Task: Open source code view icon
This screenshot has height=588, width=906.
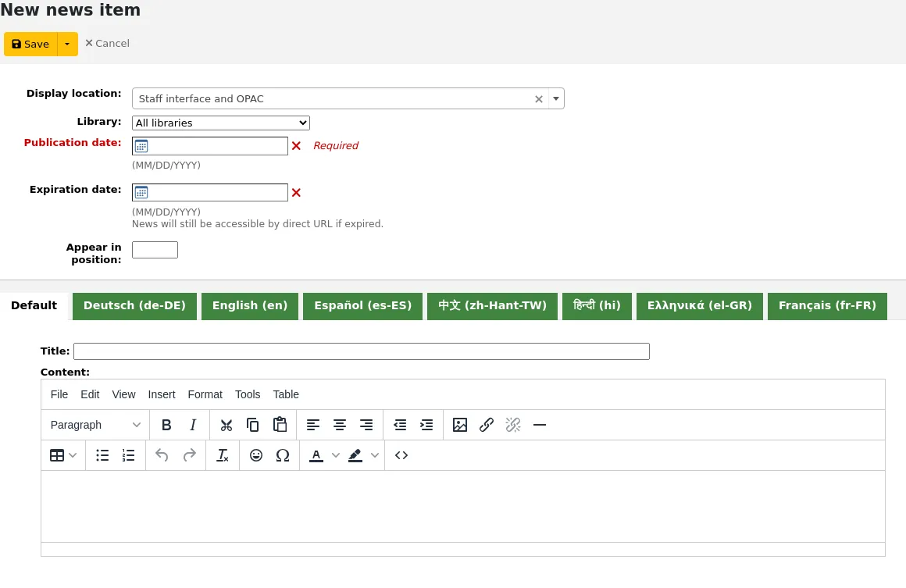Action: click(401, 456)
